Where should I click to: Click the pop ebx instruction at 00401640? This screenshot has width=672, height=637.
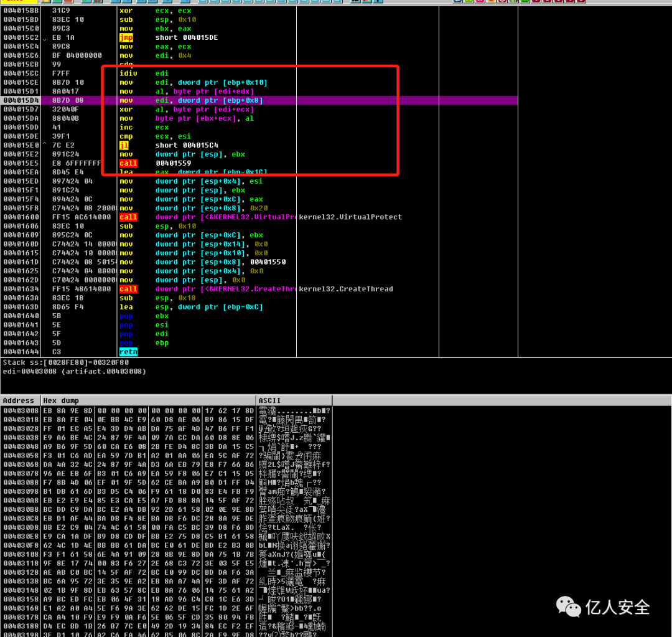[144, 317]
